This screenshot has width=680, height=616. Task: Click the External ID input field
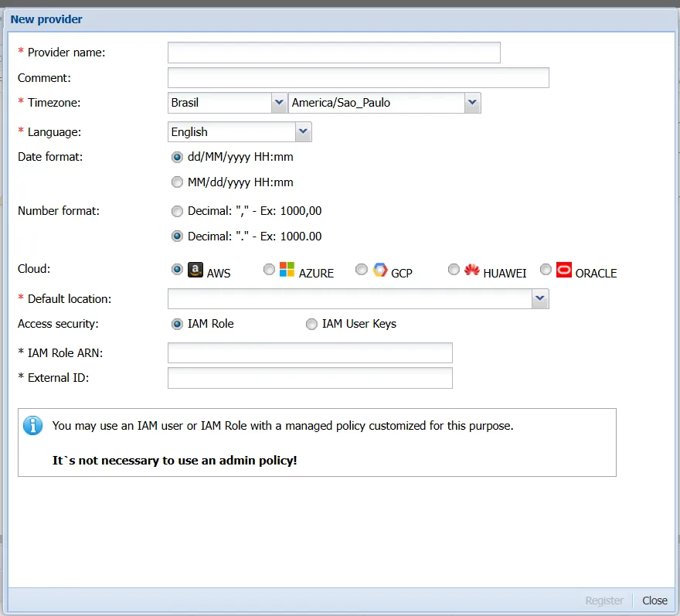(x=310, y=378)
